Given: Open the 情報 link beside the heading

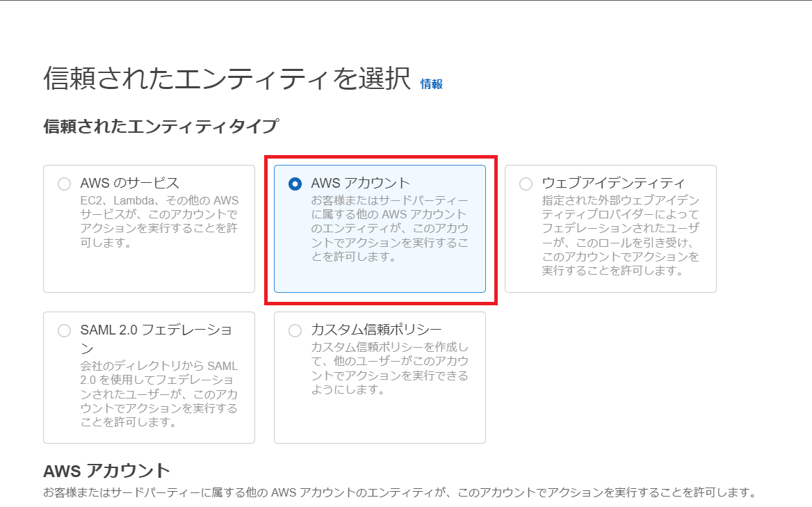Looking at the screenshot, I should 431,84.
